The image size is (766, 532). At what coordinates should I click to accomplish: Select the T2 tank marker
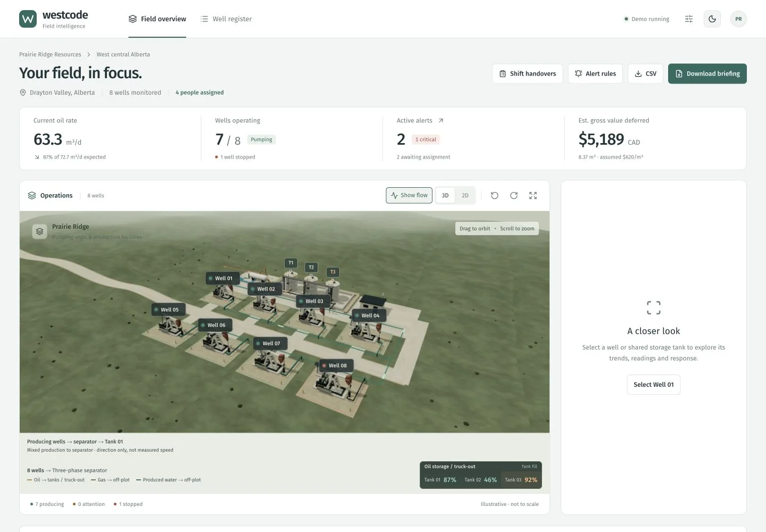[x=311, y=267]
